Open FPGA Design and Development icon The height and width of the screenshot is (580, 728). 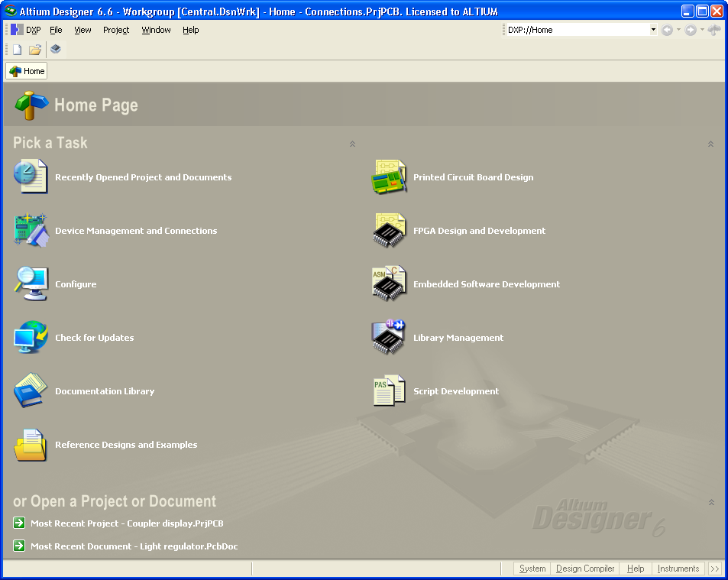[389, 230]
